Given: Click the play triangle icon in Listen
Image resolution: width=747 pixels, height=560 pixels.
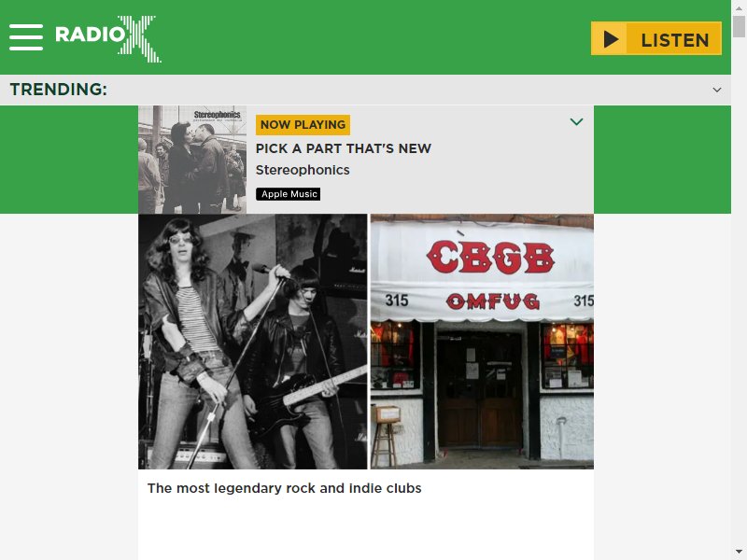Looking at the screenshot, I should coord(611,38).
